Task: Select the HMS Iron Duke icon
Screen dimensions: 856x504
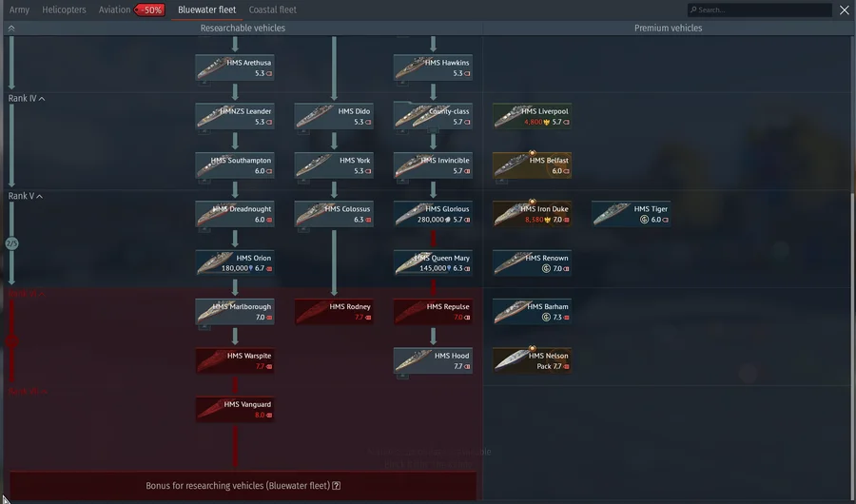Action: point(532,214)
